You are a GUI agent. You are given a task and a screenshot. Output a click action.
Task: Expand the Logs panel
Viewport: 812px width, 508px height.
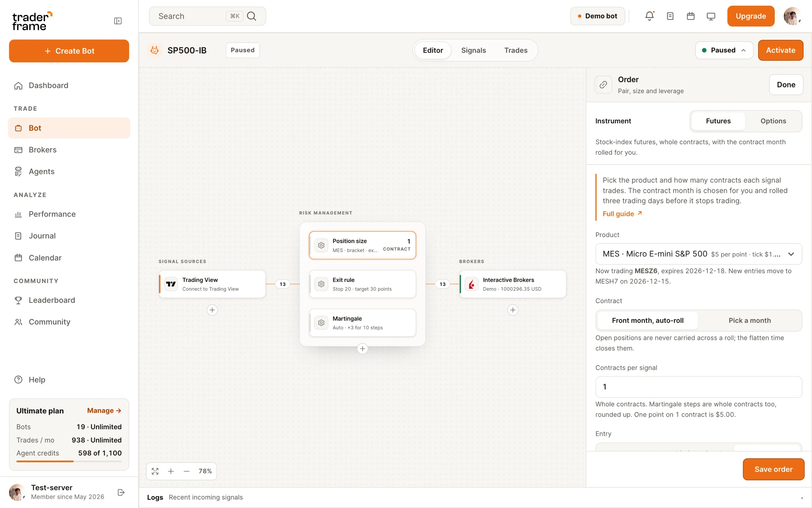(x=802, y=498)
